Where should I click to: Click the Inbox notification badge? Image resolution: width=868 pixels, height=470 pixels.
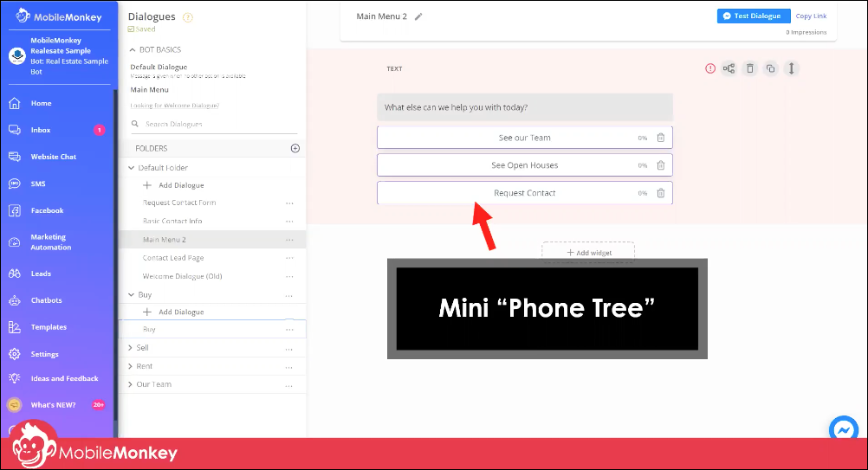click(99, 130)
